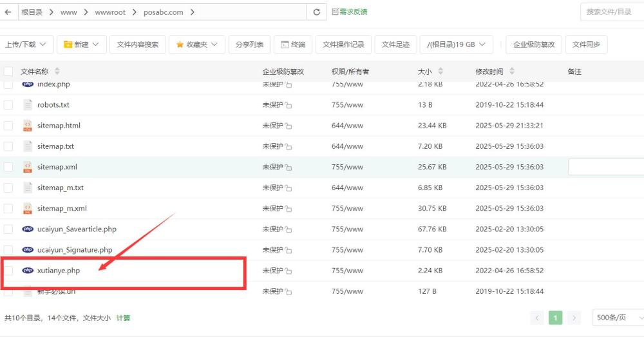Check the sitemap.html row checkbox
Screen dimensions: 644x337
pos(8,126)
